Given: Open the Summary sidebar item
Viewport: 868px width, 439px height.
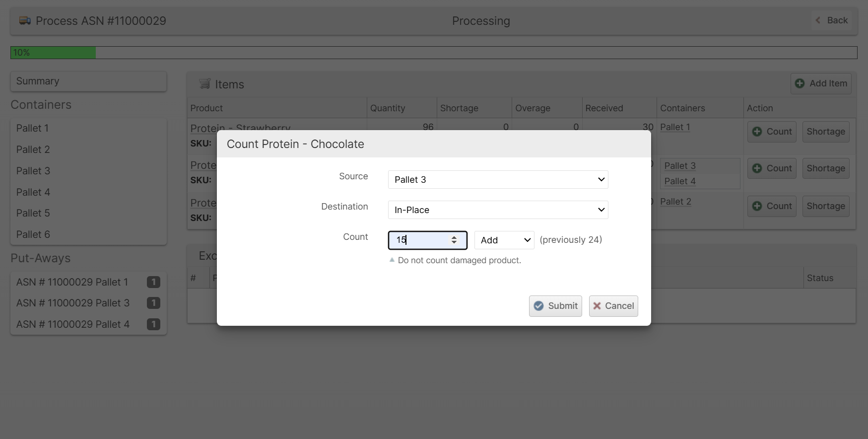Looking at the screenshot, I should (x=88, y=81).
